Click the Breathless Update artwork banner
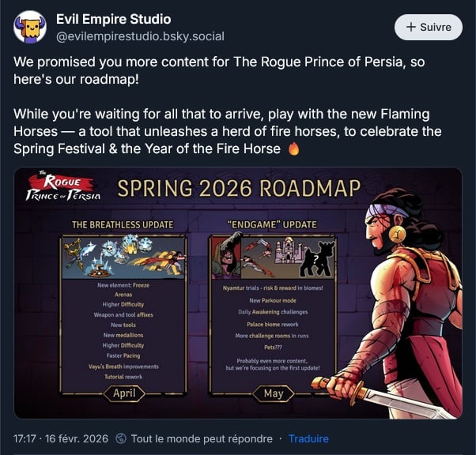This screenshot has width=476, height=455. click(123, 258)
